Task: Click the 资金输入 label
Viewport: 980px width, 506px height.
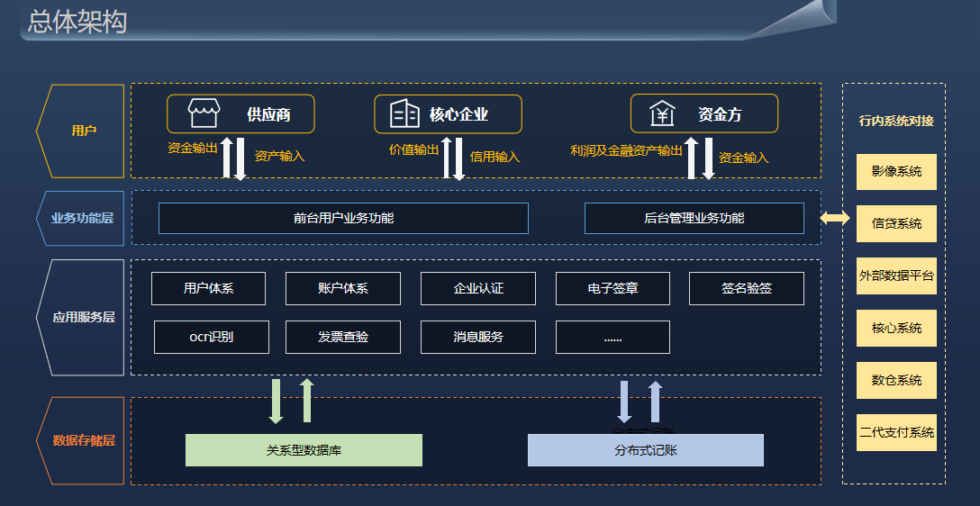Action: tap(743, 158)
